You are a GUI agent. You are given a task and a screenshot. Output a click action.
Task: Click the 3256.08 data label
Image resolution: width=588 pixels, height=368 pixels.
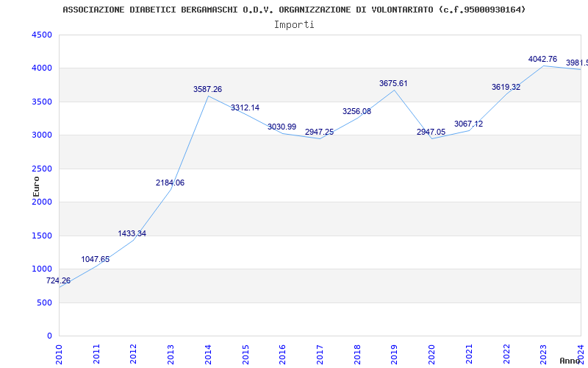click(356, 112)
